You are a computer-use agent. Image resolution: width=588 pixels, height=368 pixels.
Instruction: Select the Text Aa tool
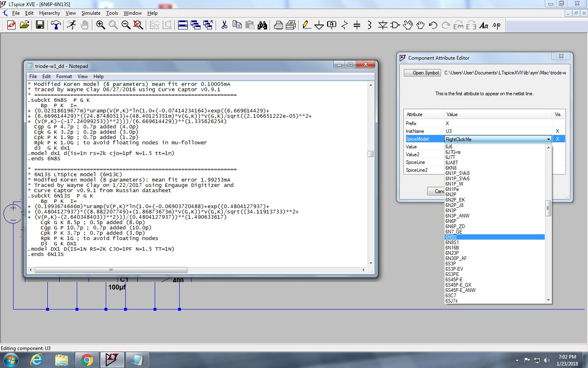(484, 25)
